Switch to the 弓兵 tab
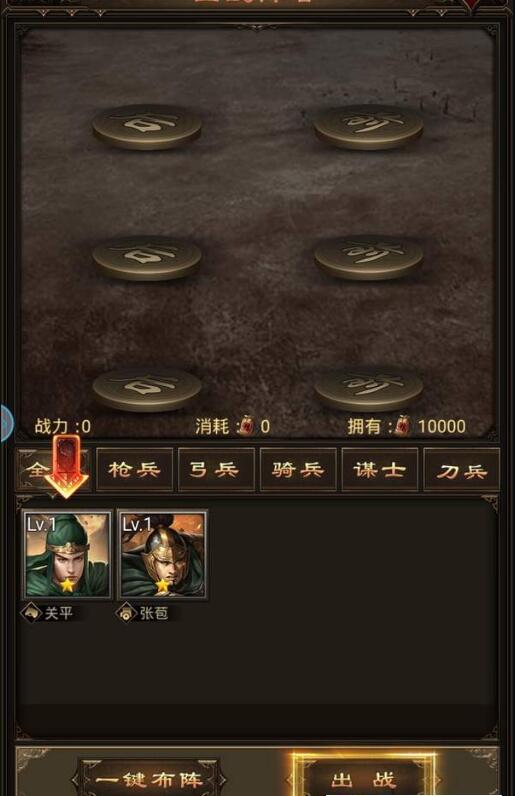This screenshot has width=515, height=796. pyautogui.click(x=216, y=470)
